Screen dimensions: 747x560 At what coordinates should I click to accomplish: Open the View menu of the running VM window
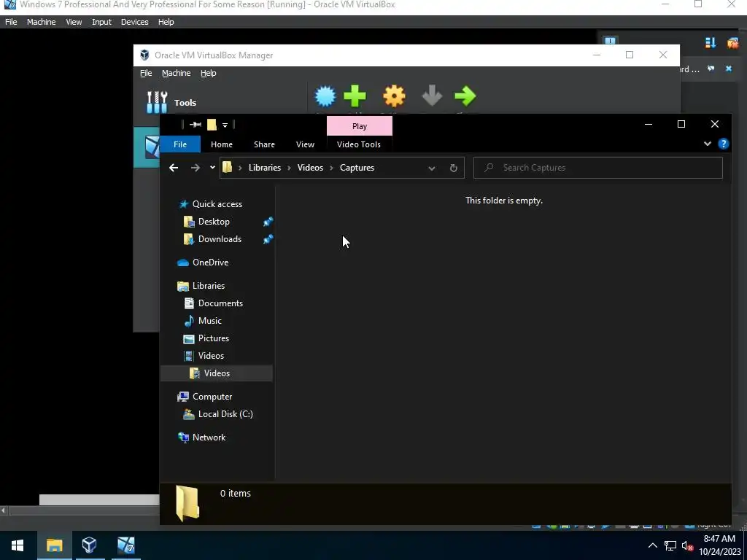(74, 22)
